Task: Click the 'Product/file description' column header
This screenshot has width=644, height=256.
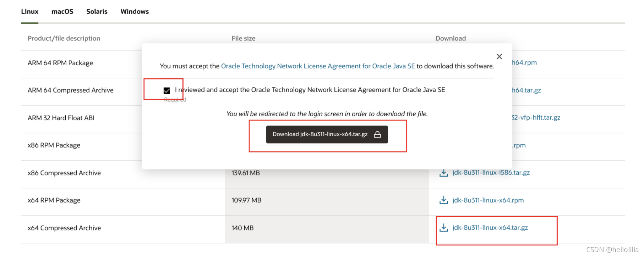Action: click(64, 38)
